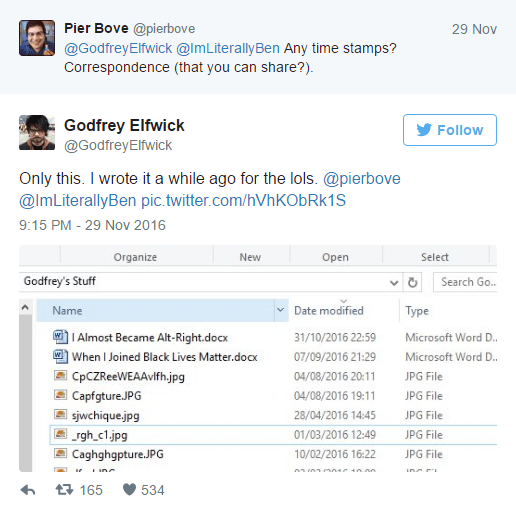Open @ImLiterallyBen mention in Godfrey's tweet
This screenshot has width=516, height=514.
click(x=78, y=201)
